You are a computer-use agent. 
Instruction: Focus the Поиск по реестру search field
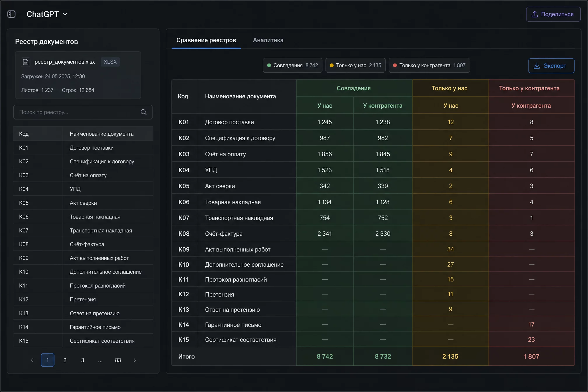tap(83, 112)
